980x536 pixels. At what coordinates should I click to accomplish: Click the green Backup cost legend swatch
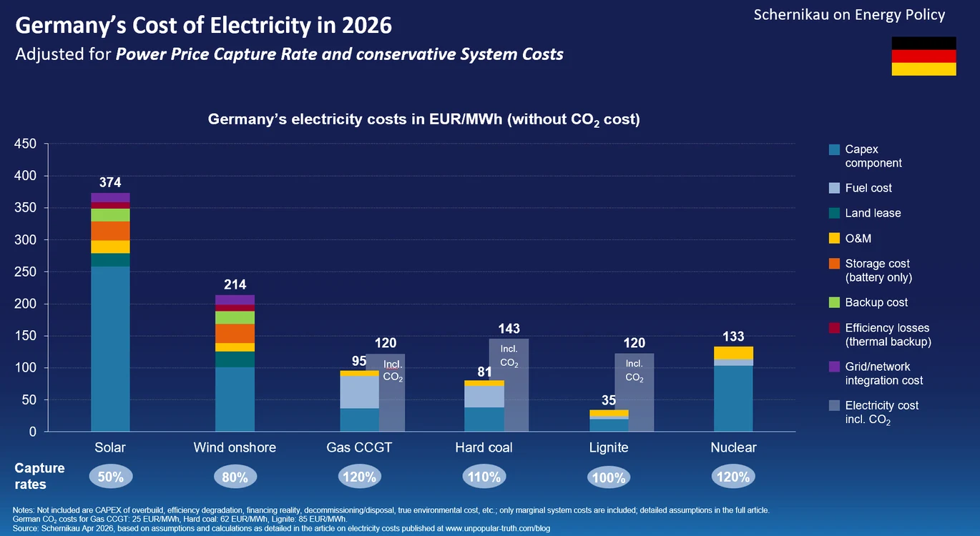click(833, 302)
